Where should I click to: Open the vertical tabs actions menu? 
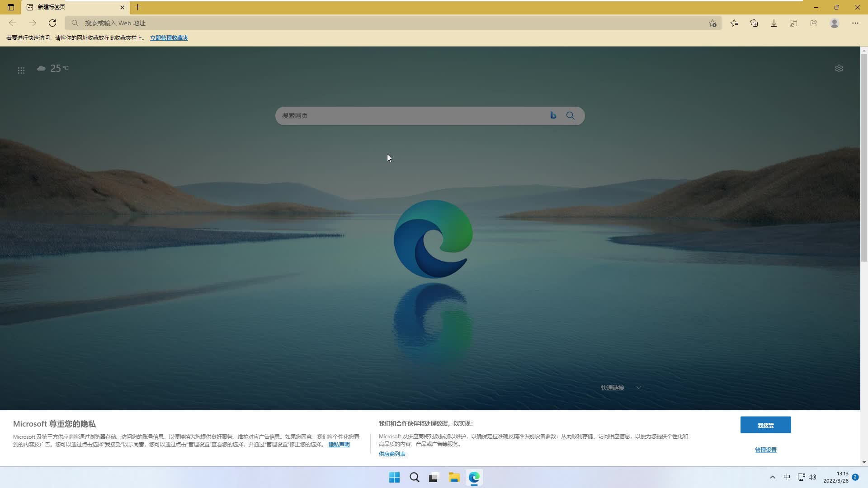pos(11,7)
